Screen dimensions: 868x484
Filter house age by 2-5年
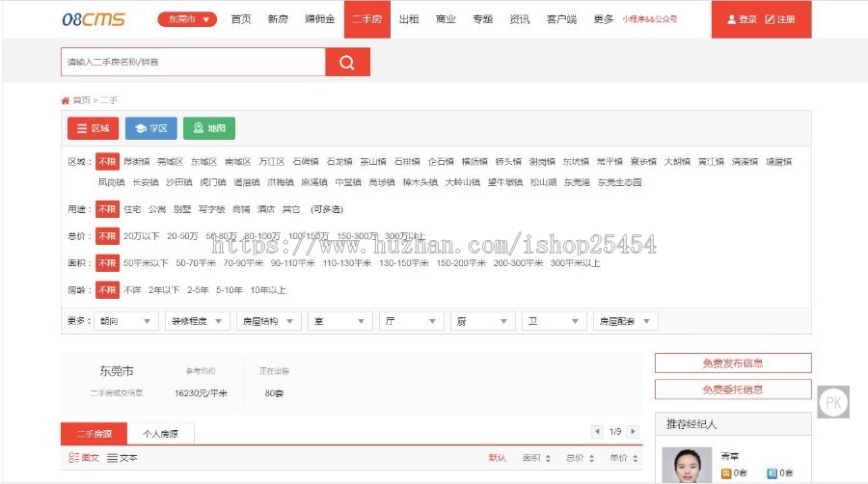(198, 290)
